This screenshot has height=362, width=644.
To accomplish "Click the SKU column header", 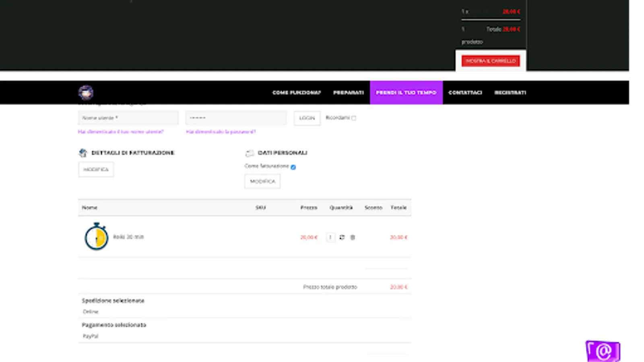I will pyautogui.click(x=261, y=208).
